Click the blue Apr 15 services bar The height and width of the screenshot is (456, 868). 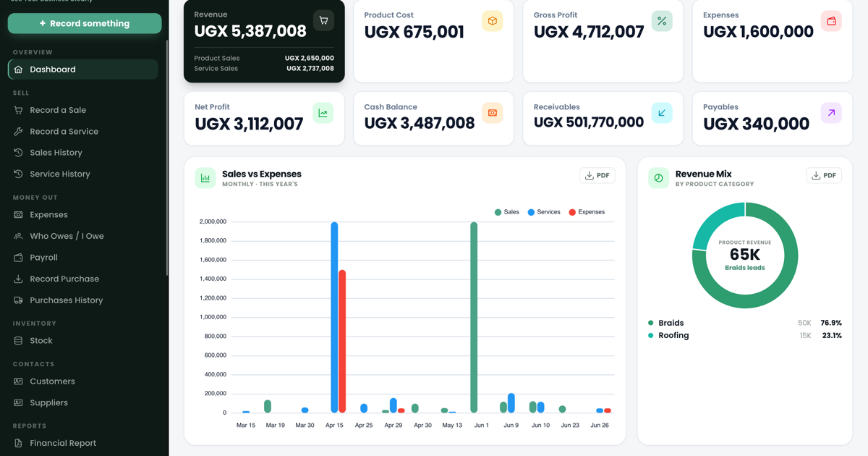(x=334, y=317)
